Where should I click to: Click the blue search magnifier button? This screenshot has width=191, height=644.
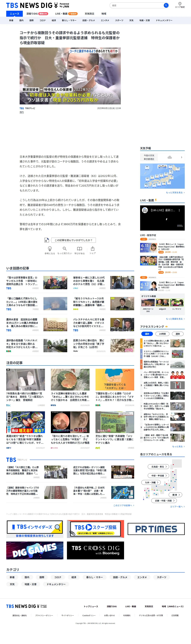[x=166, y=5]
